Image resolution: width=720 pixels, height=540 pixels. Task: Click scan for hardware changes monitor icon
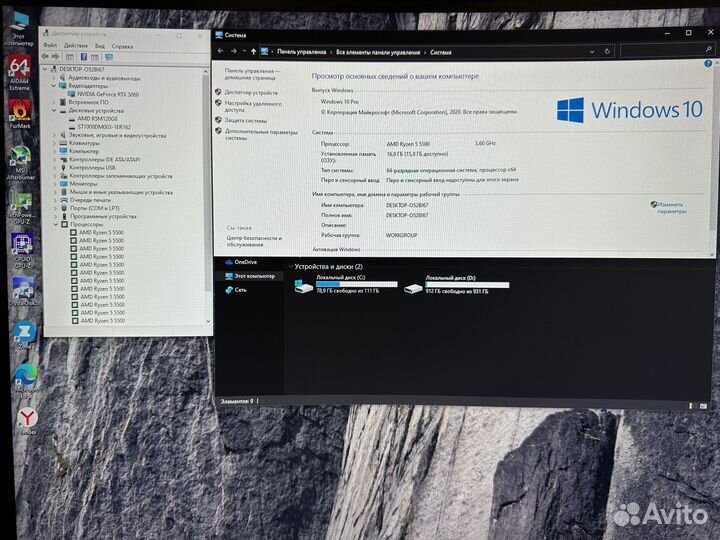click(109, 57)
